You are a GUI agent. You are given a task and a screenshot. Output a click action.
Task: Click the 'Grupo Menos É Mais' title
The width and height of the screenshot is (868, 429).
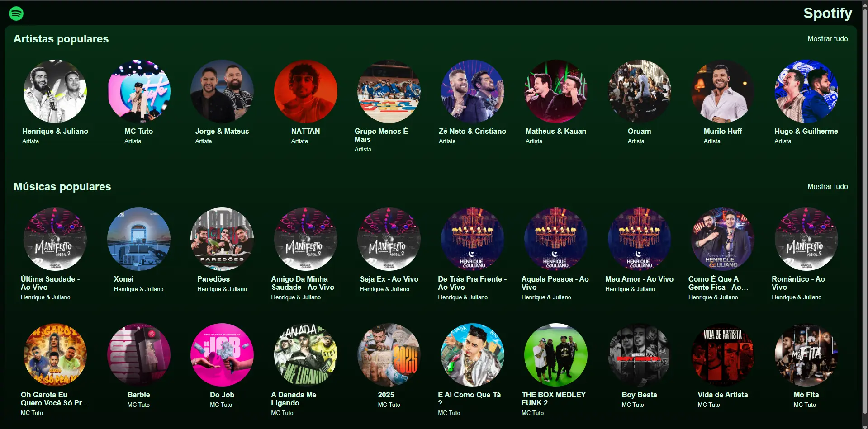(381, 136)
